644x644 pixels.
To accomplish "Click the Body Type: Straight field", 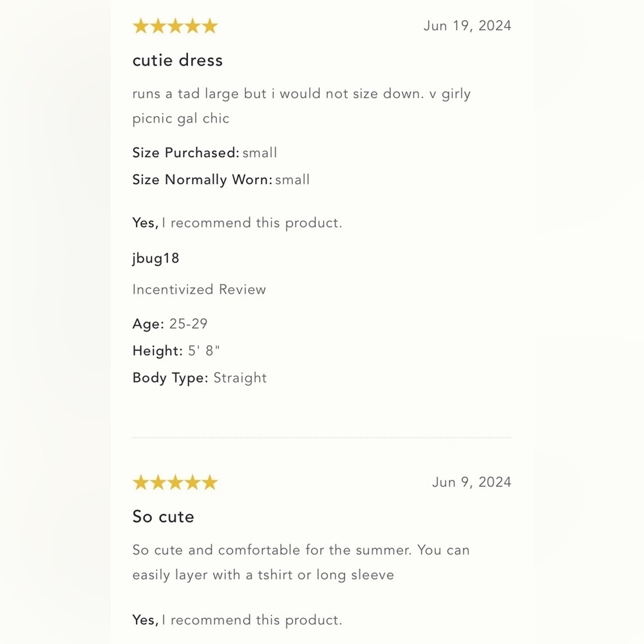I will [200, 378].
